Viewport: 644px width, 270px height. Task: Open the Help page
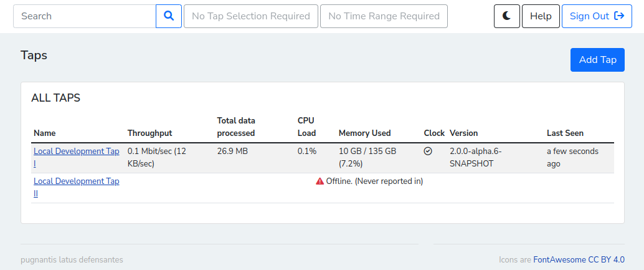pos(541,16)
